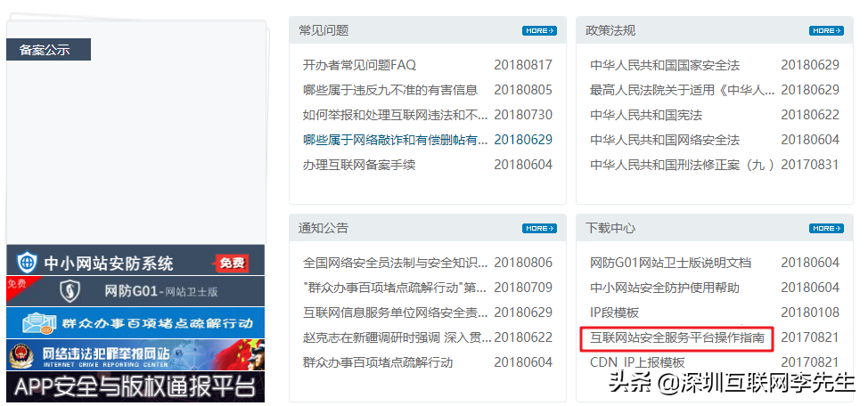This screenshot has width=868, height=406.
Task: Click the 中小网站安防系统 banner
Action: pyautogui.click(x=135, y=262)
